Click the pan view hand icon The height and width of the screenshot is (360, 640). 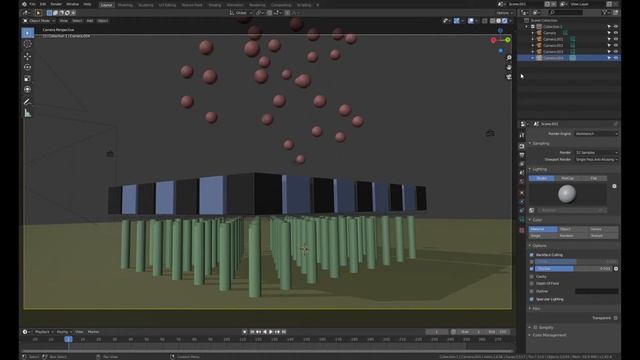click(509, 67)
